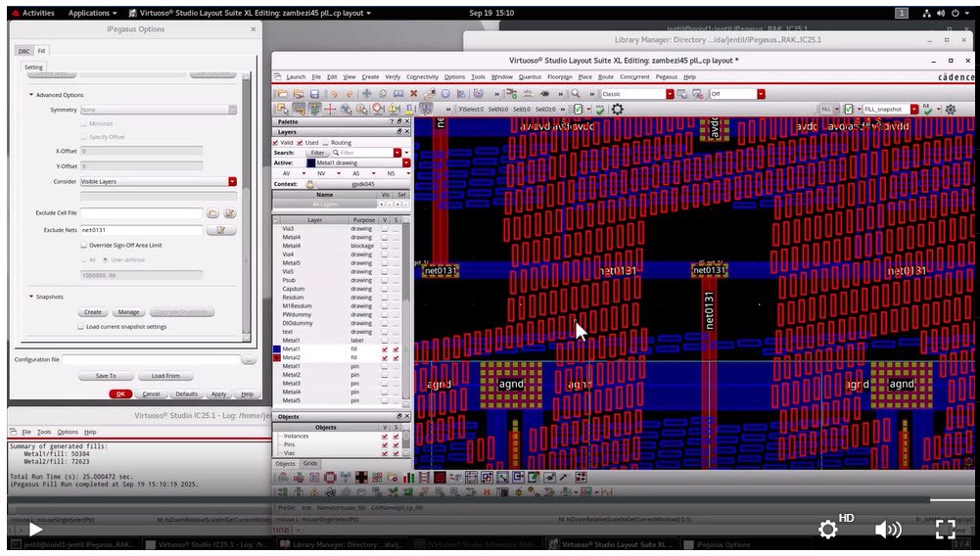
Task: Toggle the Used layers checkbox
Action: [301, 143]
